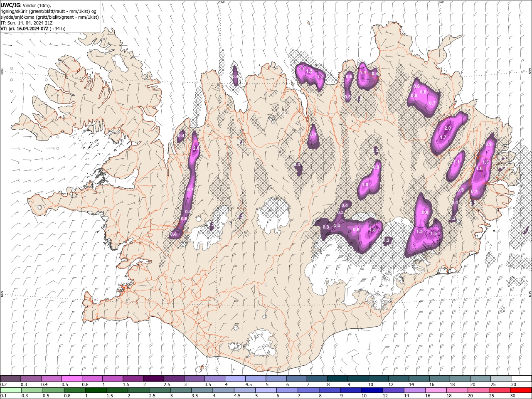
Task: Click the 'slydda/snjókoma' legend description line
Action: 50,17
